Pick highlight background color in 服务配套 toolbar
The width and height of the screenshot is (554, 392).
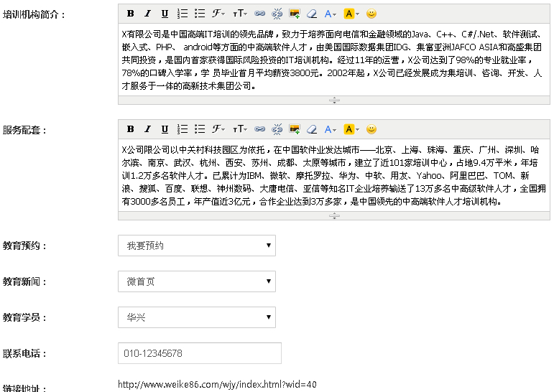[x=351, y=129]
